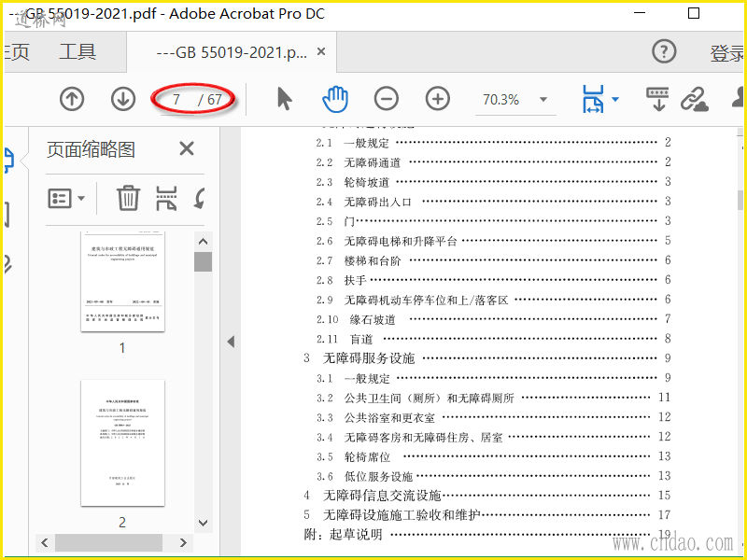Click thumbnails horizontal scrollbar thumb
The height and width of the screenshot is (560, 747).
tap(108, 542)
